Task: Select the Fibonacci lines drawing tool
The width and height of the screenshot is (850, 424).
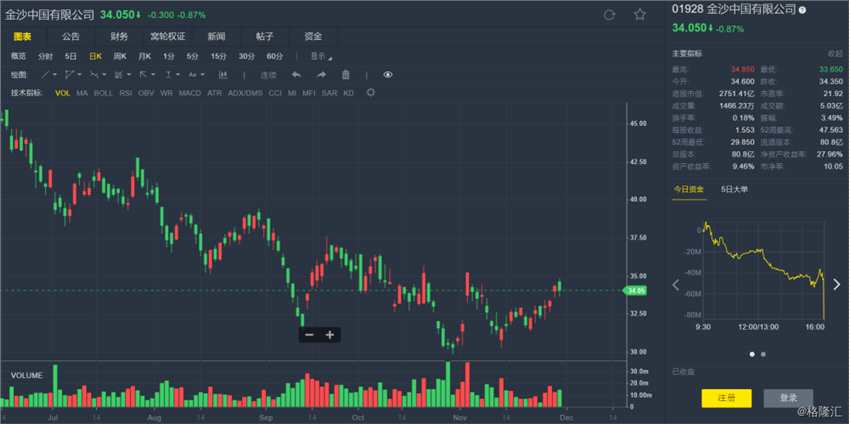Action: pos(118,75)
